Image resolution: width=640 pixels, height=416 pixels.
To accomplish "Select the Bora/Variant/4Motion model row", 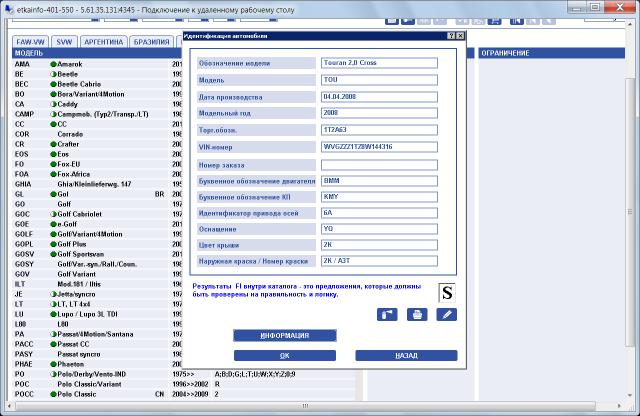I will pos(97,94).
